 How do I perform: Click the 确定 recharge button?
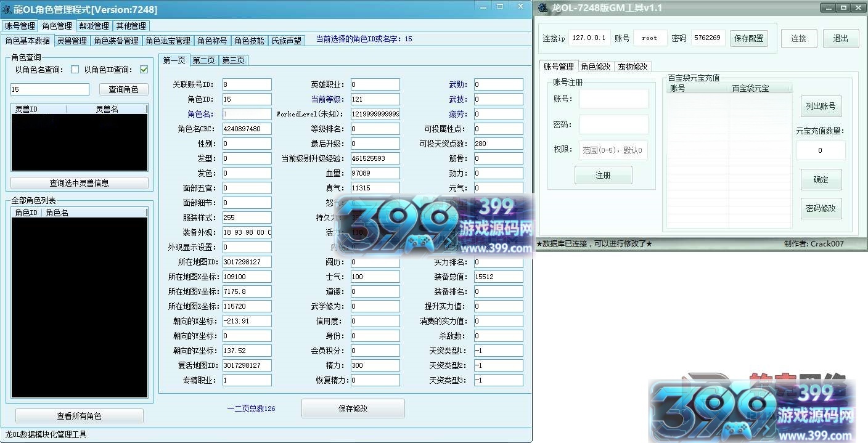pyautogui.click(x=821, y=180)
